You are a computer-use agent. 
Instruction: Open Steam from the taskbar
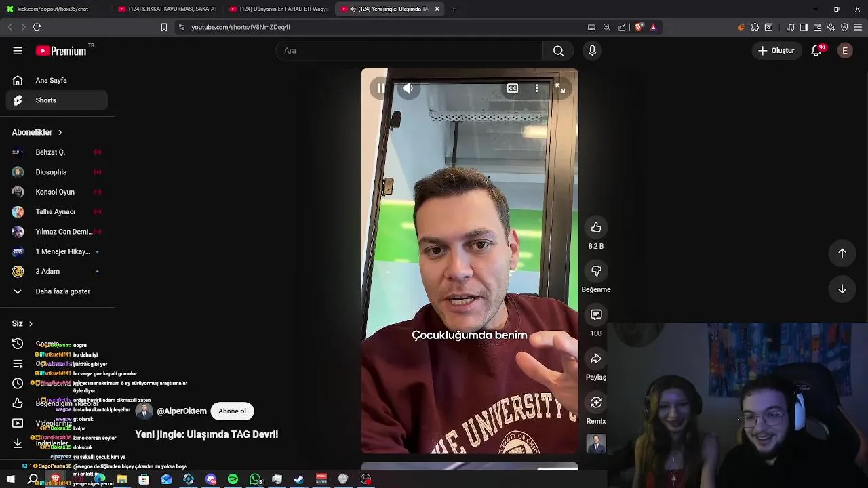299,479
